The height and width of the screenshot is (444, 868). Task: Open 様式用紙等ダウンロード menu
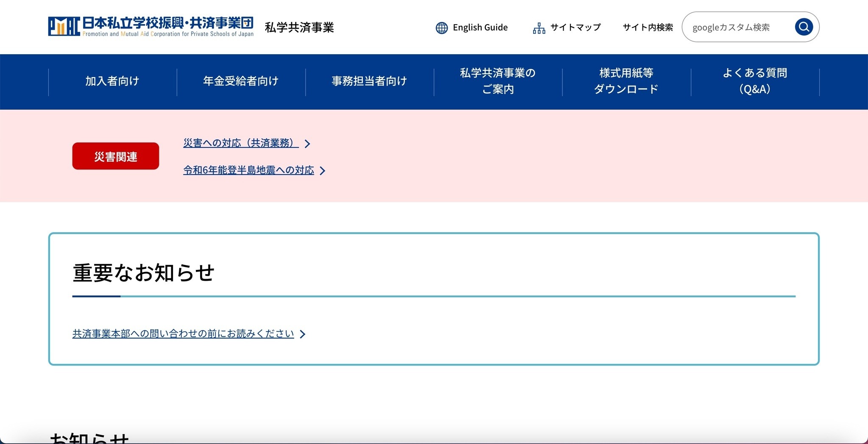[x=626, y=81]
